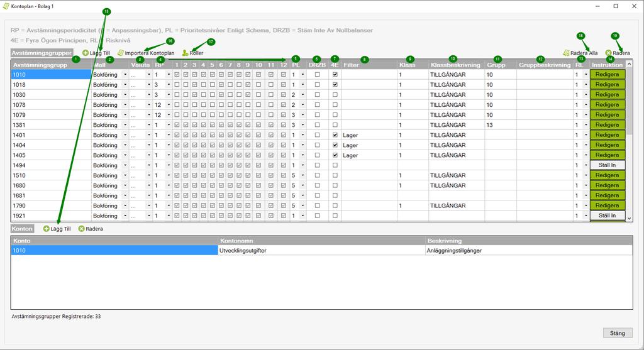Select Konto cell 1010 in Konton table

pyautogui.click(x=114, y=250)
